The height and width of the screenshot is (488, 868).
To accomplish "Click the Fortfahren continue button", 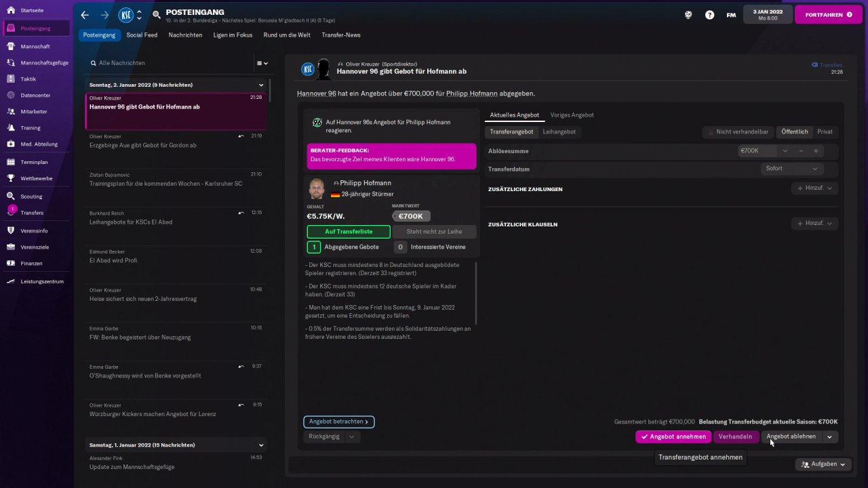I will pyautogui.click(x=829, y=14).
